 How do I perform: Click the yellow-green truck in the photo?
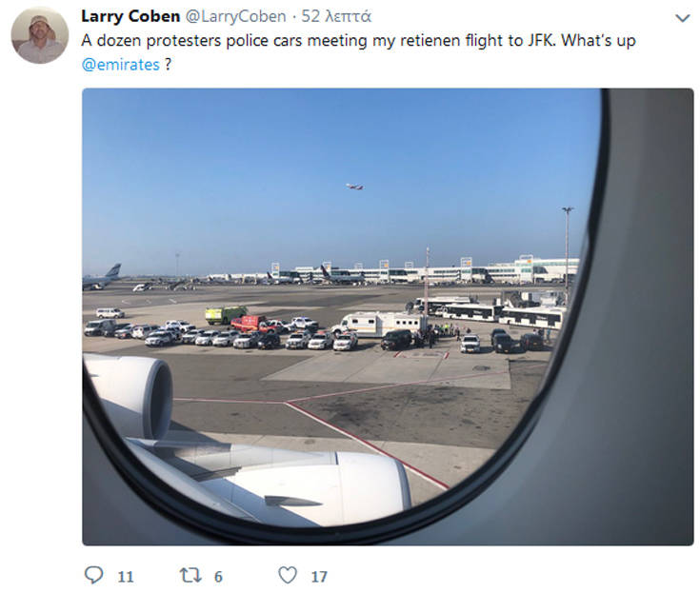point(225,314)
